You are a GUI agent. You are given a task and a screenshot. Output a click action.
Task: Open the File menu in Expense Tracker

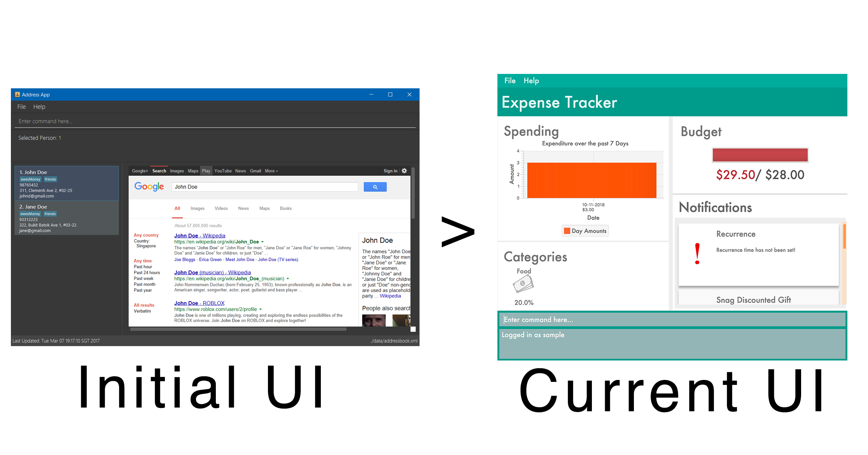coord(509,80)
